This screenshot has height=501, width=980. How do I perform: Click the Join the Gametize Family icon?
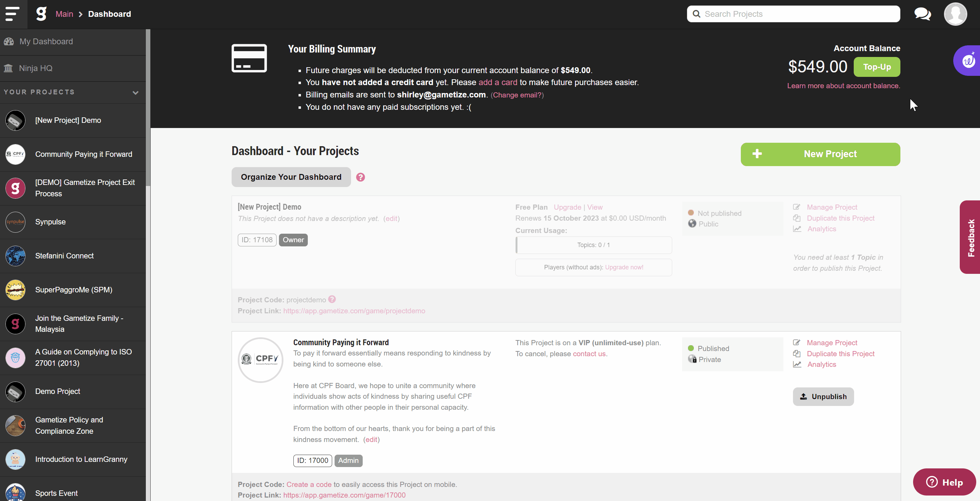click(x=15, y=324)
